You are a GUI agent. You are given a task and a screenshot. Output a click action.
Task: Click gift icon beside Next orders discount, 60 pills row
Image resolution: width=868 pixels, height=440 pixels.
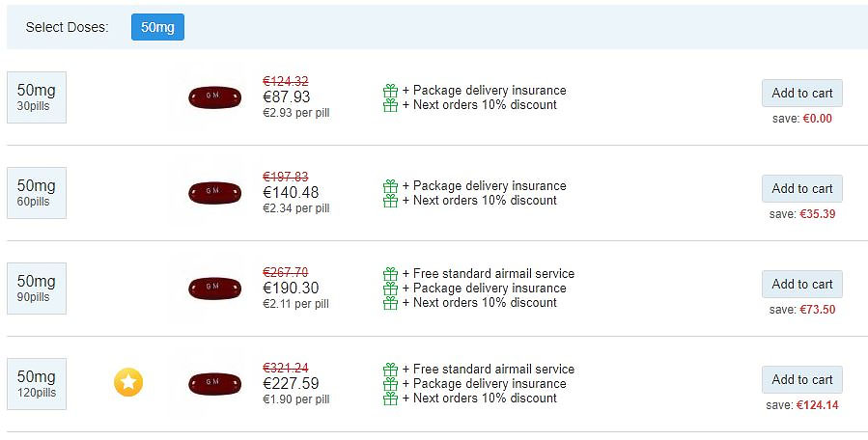pyautogui.click(x=390, y=201)
